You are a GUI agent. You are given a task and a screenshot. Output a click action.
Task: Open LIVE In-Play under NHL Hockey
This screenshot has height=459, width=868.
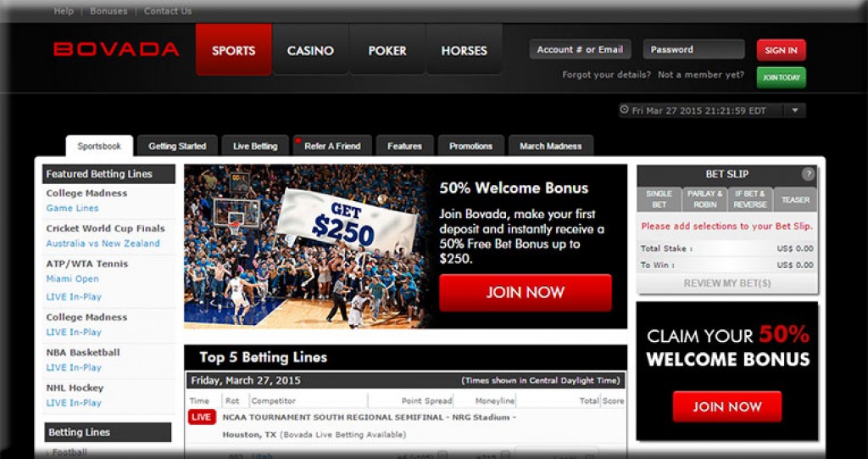coord(74,403)
